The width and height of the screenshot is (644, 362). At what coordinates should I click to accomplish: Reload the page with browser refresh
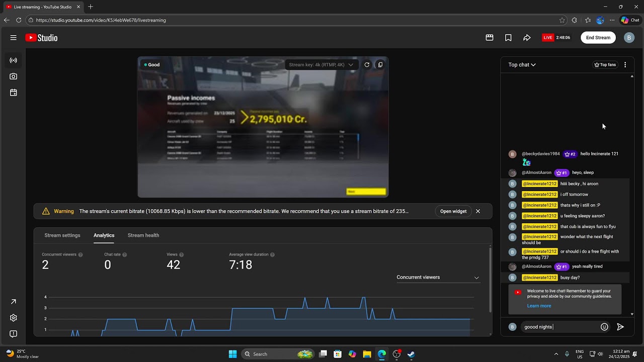pos(19,20)
